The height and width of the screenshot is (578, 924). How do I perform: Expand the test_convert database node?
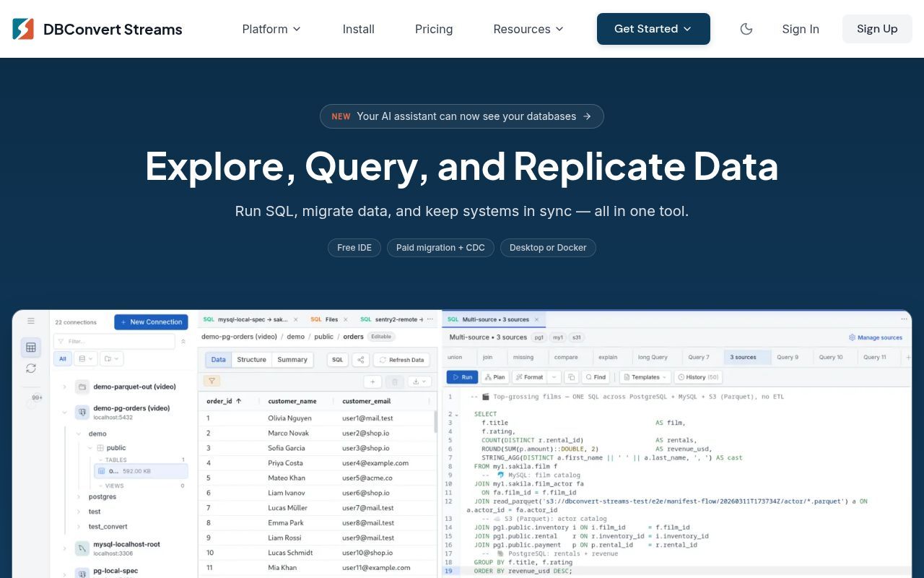click(x=79, y=527)
